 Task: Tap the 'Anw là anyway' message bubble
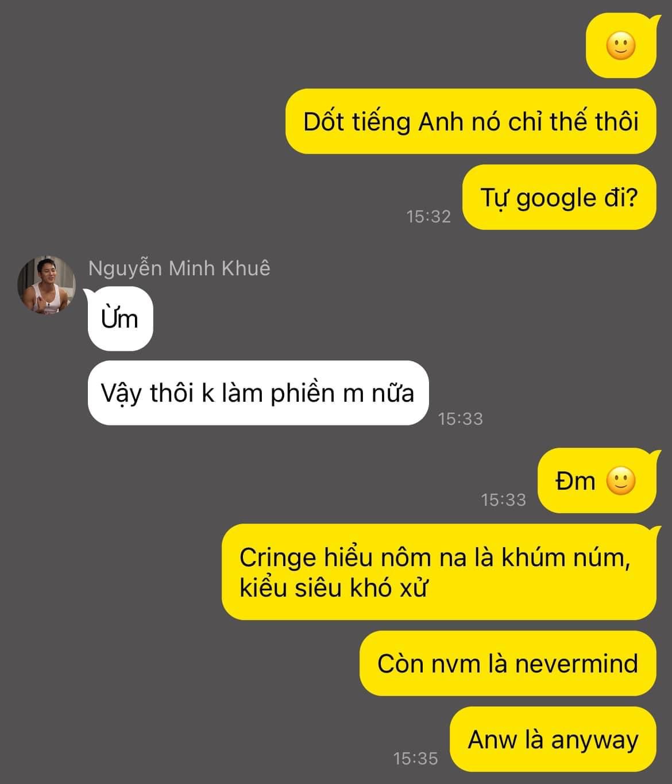[553, 739]
